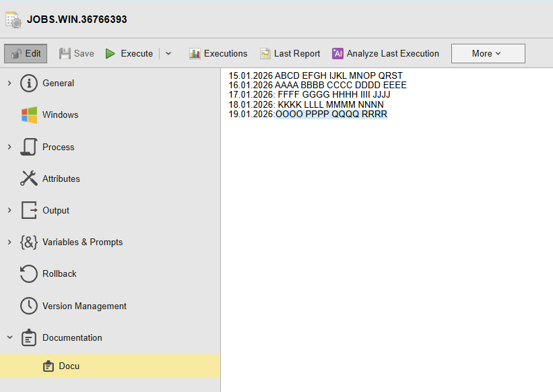The height and width of the screenshot is (392, 553).
Task: Click the Documentation clipboard icon
Action: (x=28, y=337)
